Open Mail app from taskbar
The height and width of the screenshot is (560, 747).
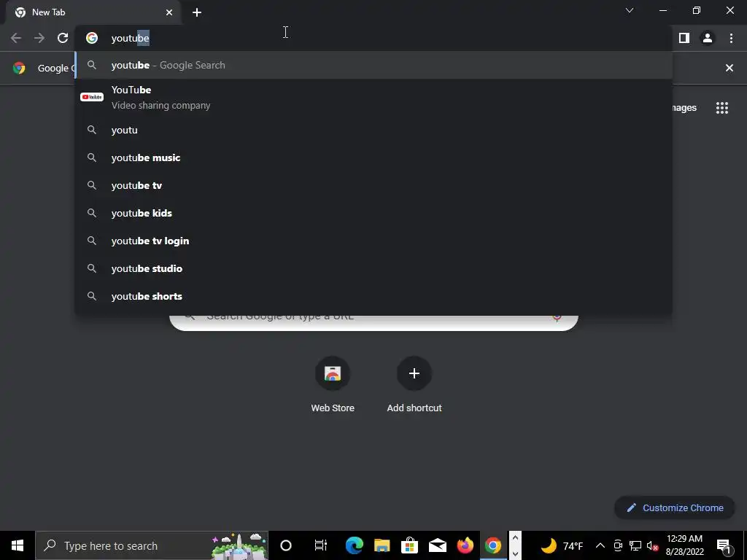[438, 545]
